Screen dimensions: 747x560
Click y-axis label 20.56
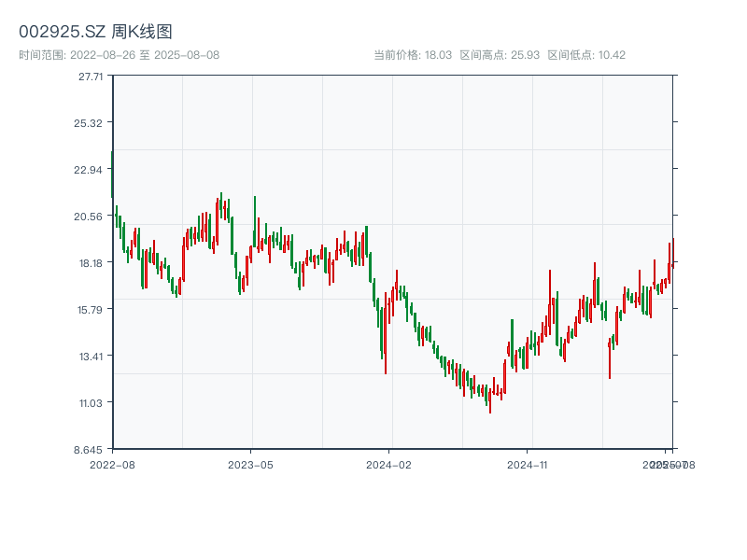point(88,217)
